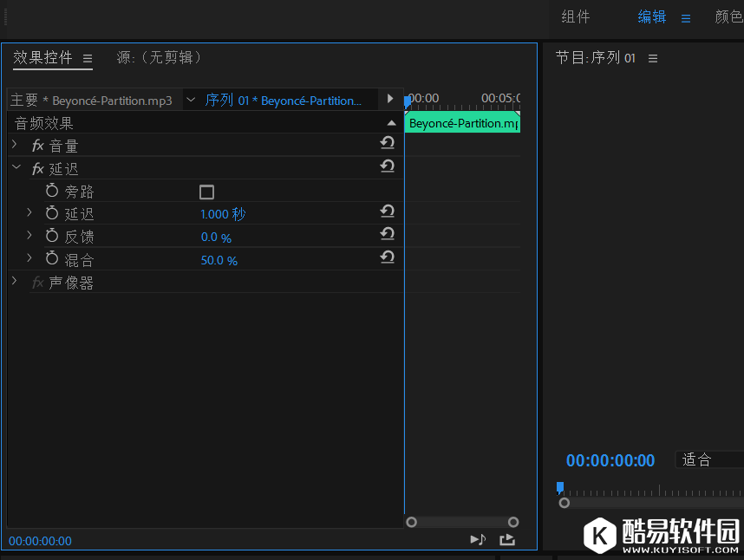The width and height of the screenshot is (744, 560).
Task: Switch to 源:(无剪辑) tab
Action: click(160, 58)
